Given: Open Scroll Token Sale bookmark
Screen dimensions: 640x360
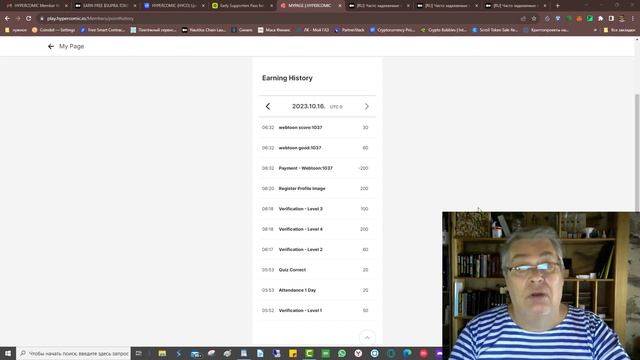Looking at the screenshot, I should pos(495,30).
